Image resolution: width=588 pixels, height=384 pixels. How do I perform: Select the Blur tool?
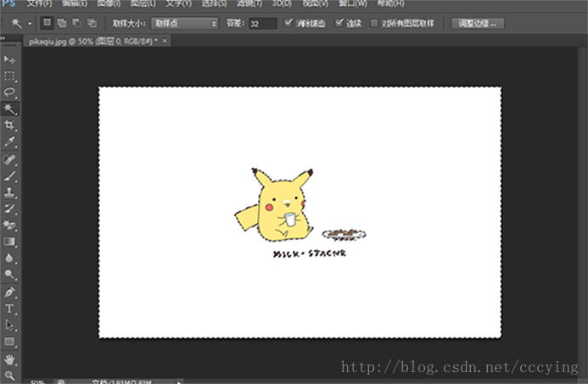pyautogui.click(x=9, y=259)
